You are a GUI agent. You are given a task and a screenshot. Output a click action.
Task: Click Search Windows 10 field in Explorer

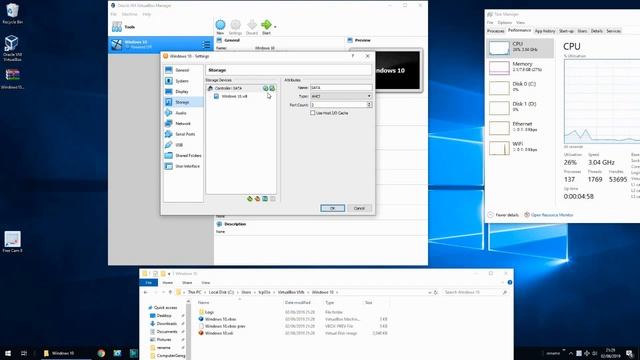coord(475,292)
